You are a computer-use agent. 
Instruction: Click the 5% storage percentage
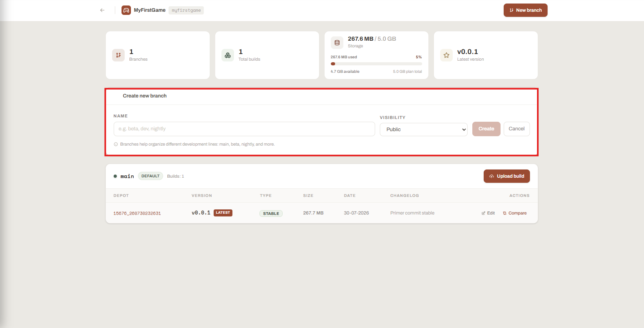419,57
